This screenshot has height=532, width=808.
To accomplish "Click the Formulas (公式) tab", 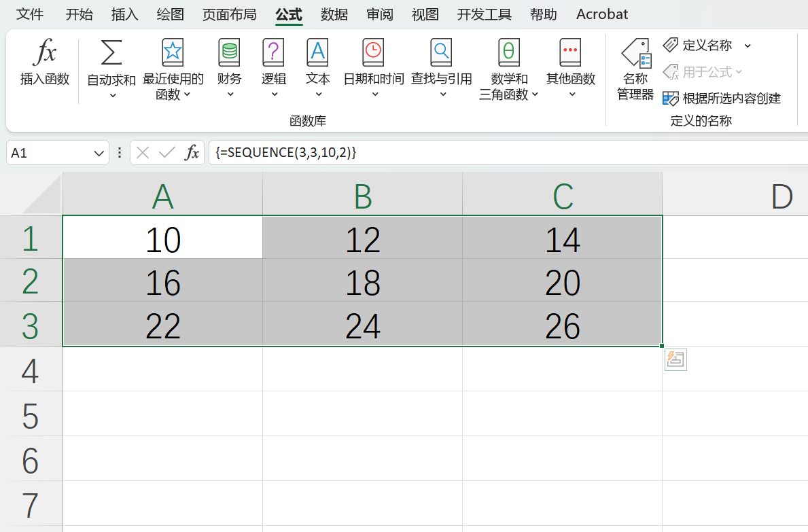I will [289, 14].
